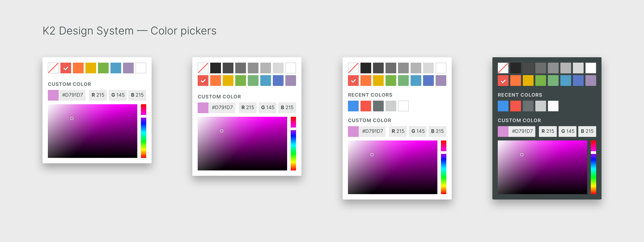
Task: Select the yellow swatch in first picker
Action: pos(91,68)
